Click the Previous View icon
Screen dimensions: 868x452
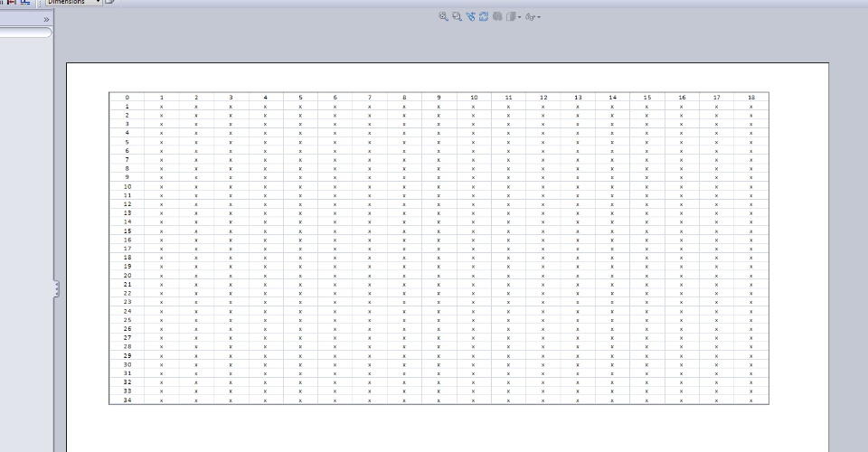tap(470, 16)
